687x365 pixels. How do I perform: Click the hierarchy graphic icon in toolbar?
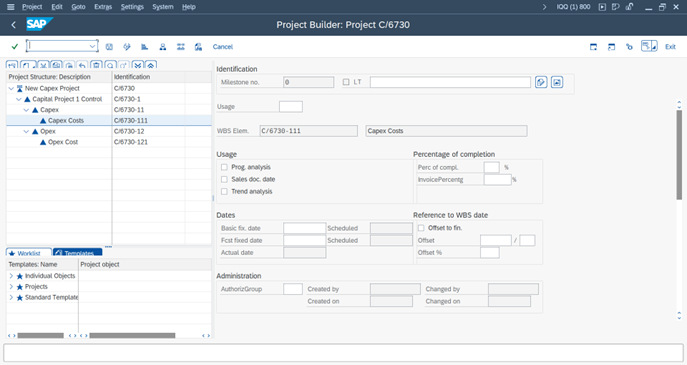(127, 46)
